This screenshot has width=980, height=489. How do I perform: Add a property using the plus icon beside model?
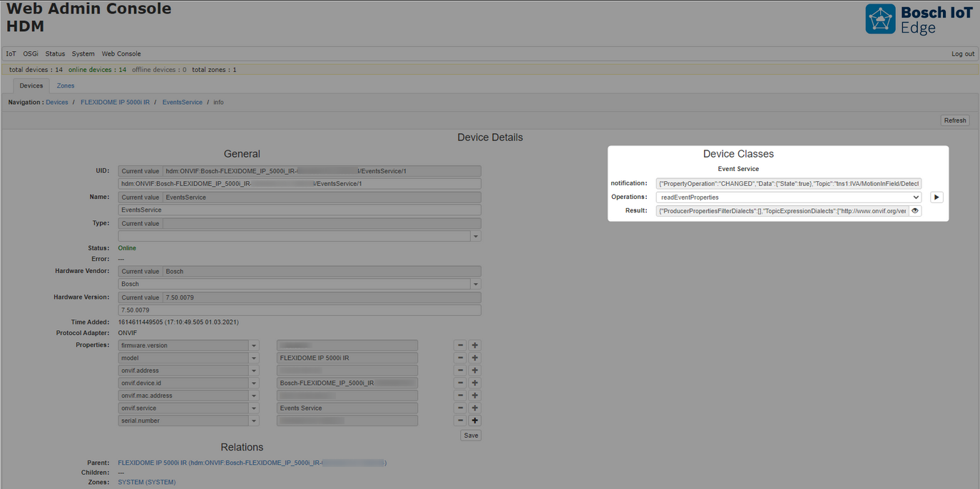[x=474, y=357]
